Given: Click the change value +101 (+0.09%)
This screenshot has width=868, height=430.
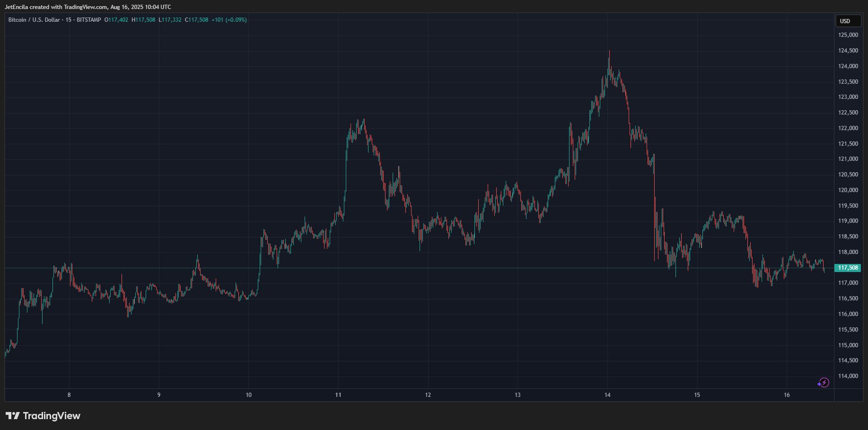Looking at the screenshot, I should tap(229, 20).
